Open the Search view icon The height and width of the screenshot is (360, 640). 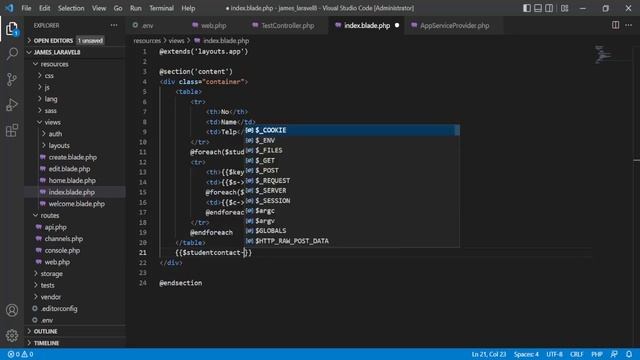tap(12, 54)
